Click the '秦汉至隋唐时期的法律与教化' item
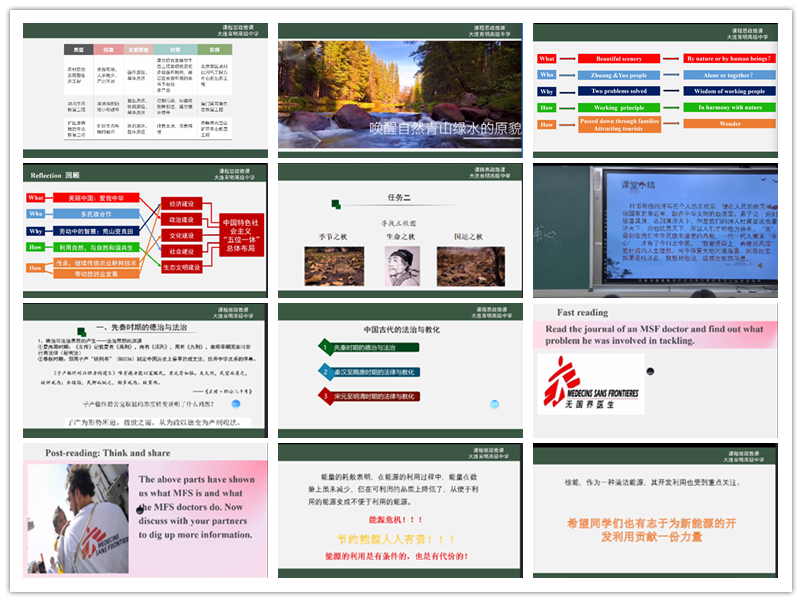This screenshot has width=802, height=602. [x=376, y=372]
